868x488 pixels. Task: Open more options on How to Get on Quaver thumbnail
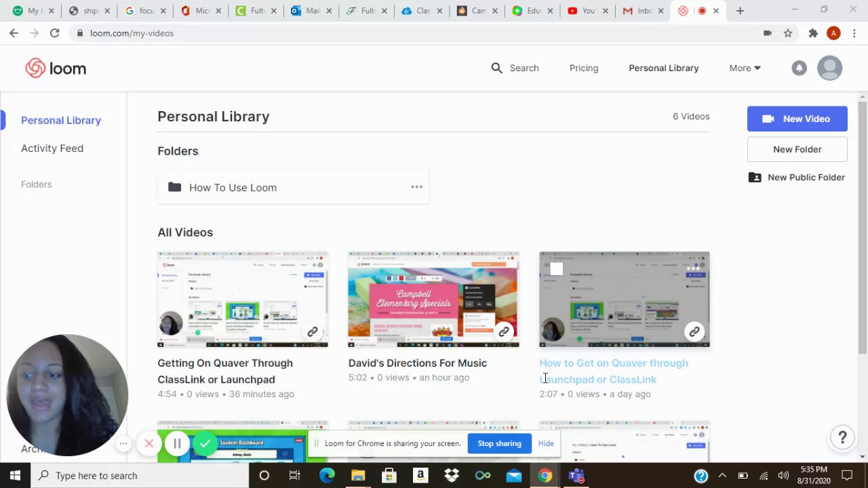pyautogui.click(x=693, y=268)
